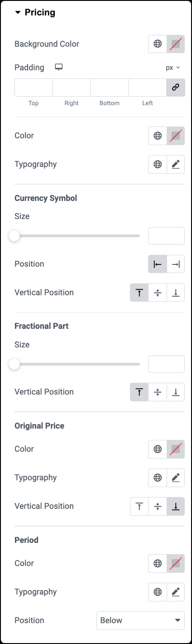Click the Top padding input field
Image resolution: width=192 pixels, height=644 pixels.
click(34, 88)
